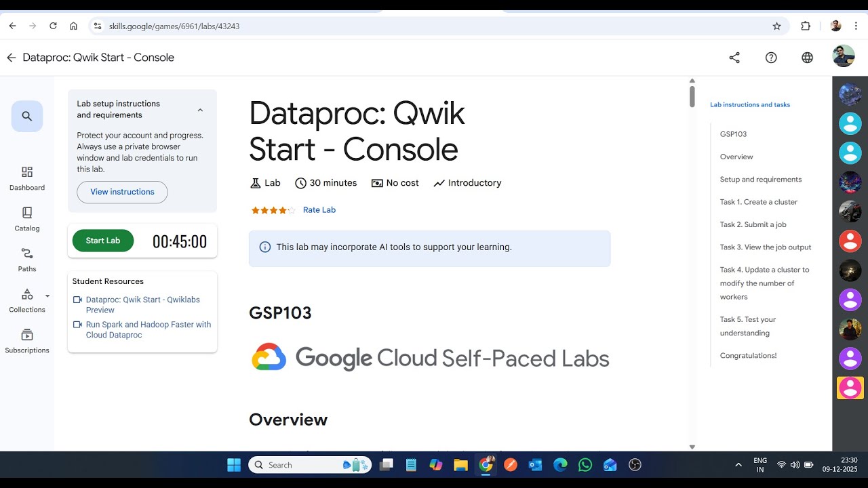Go to Task 5. Test your understanding
This screenshot has height=488, width=868.
tap(748, 326)
